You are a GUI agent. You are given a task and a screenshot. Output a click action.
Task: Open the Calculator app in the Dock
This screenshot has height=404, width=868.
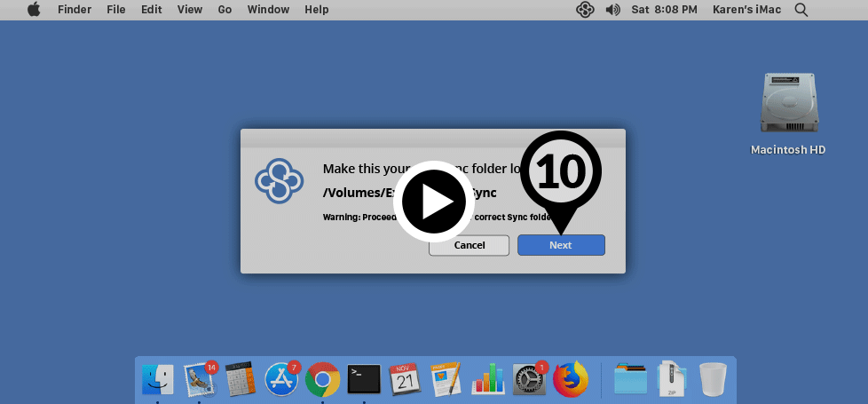coord(241,379)
